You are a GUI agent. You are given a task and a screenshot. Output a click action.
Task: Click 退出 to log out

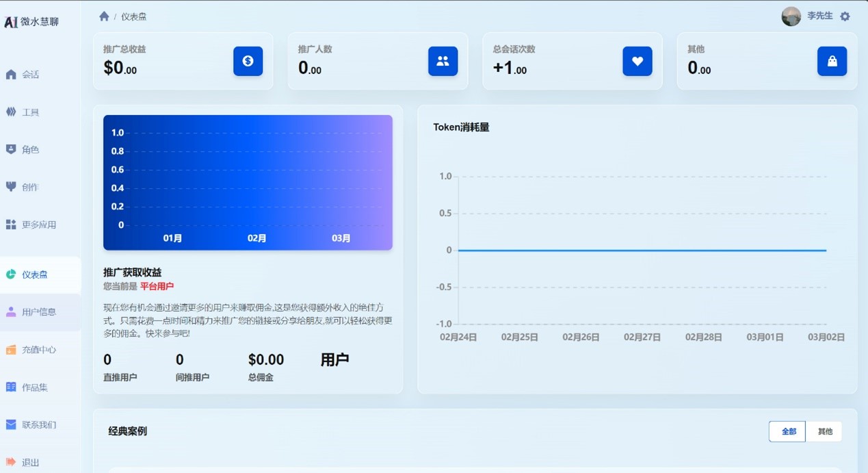(27, 462)
